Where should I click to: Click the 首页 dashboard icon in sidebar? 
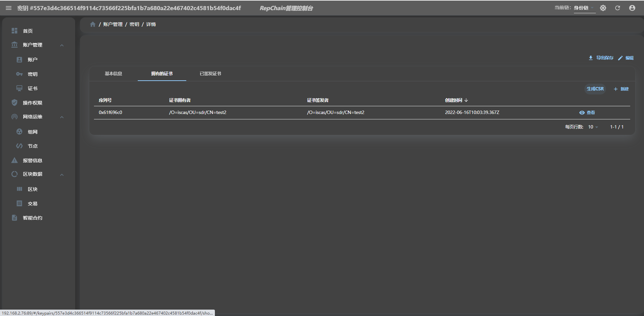tap(14, 31)
